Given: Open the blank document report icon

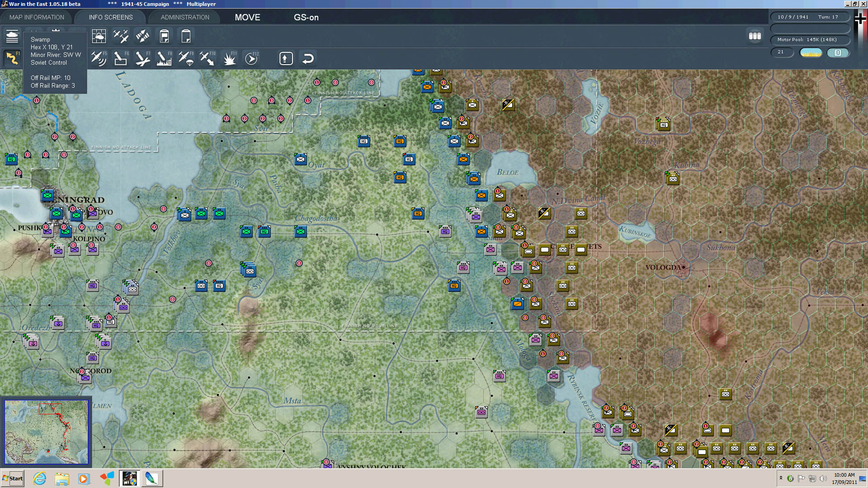Looking at the screenshot, I should pos(186,36).
